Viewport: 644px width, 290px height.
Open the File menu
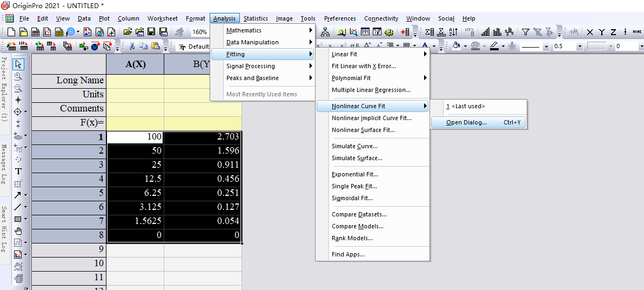point(24,18)
